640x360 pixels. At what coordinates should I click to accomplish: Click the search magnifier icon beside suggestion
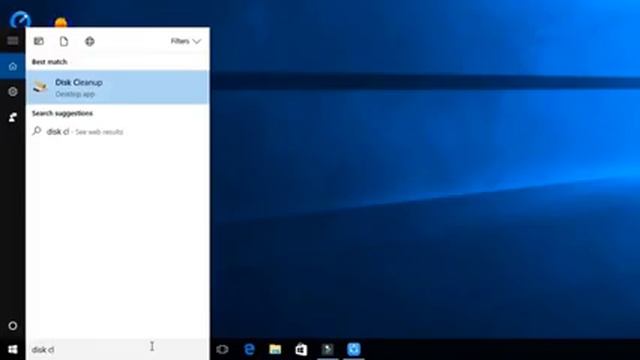point(37,131)
